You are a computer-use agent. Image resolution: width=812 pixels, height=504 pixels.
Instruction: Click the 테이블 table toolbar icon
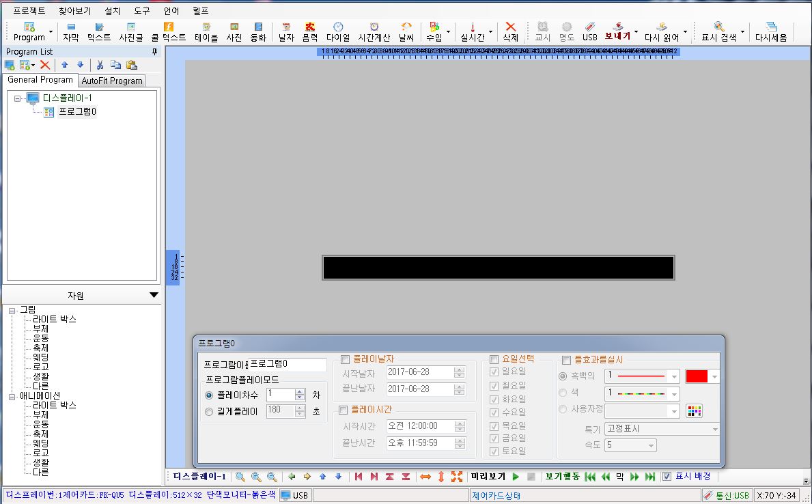click(x=206, y=31)
